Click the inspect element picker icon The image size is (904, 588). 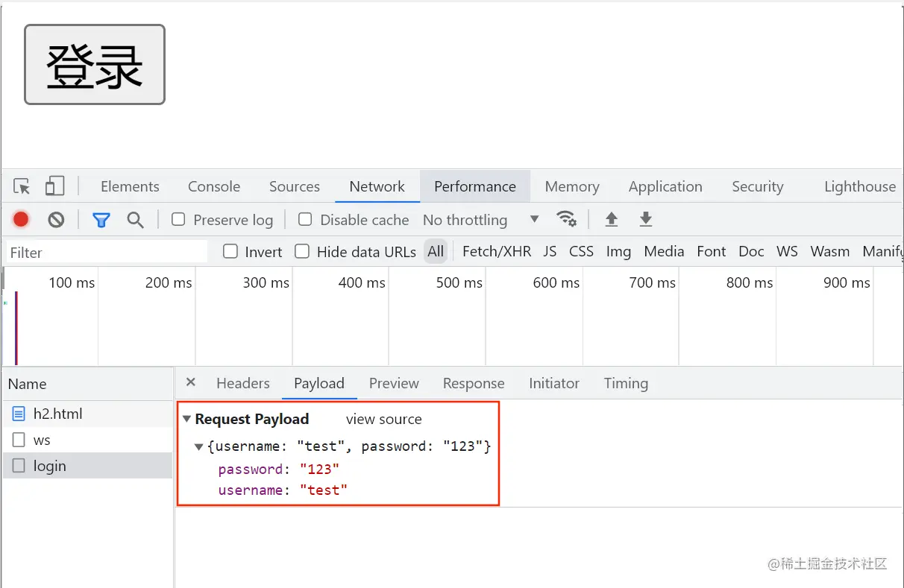pyautogui.click(x=22, y=186)
